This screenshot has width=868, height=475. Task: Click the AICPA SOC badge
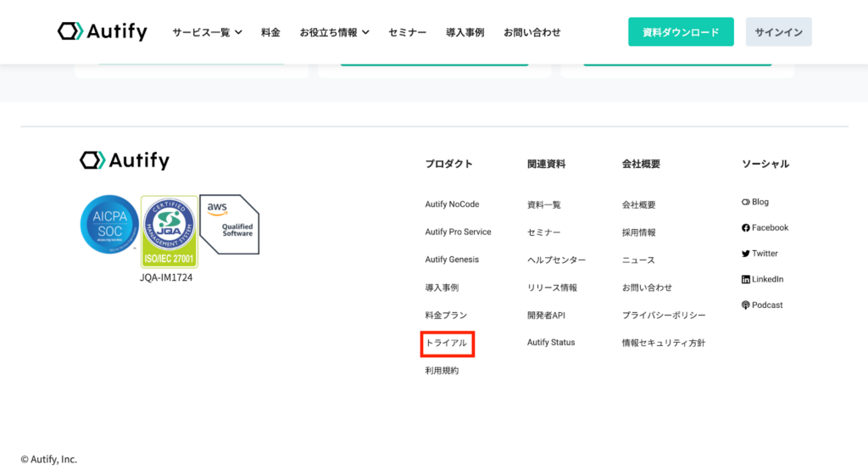(x=109, y=223)
